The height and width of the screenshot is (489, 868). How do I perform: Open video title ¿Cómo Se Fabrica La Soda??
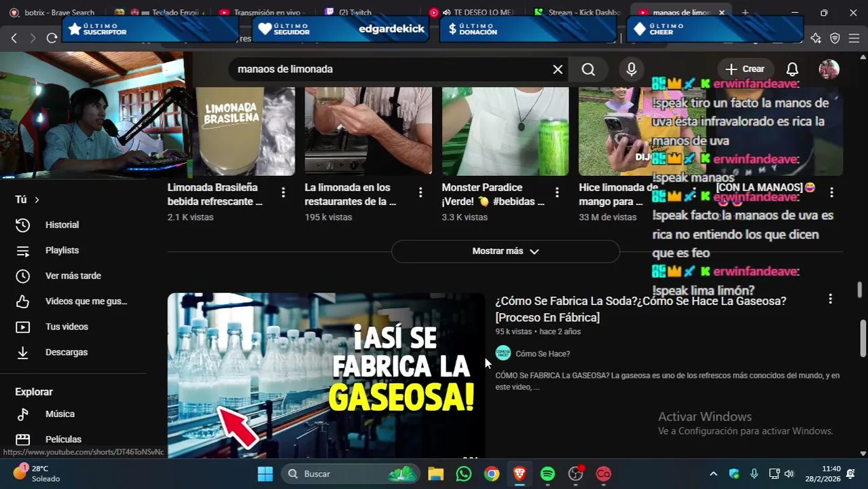click(x=640, y=309)
